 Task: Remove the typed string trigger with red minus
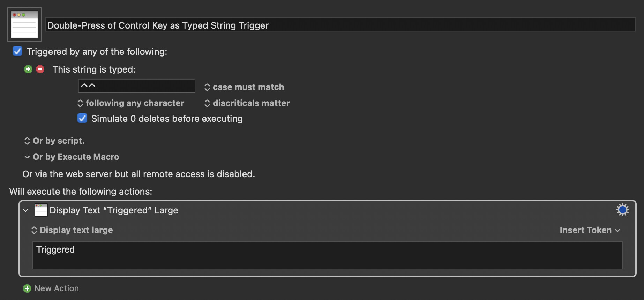(40, 69)
